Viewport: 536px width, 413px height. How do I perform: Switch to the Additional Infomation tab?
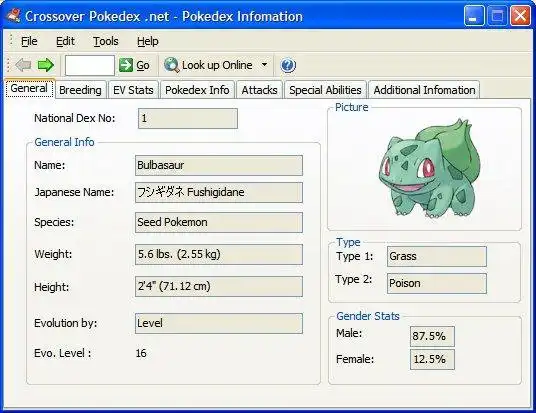[424, 90]
